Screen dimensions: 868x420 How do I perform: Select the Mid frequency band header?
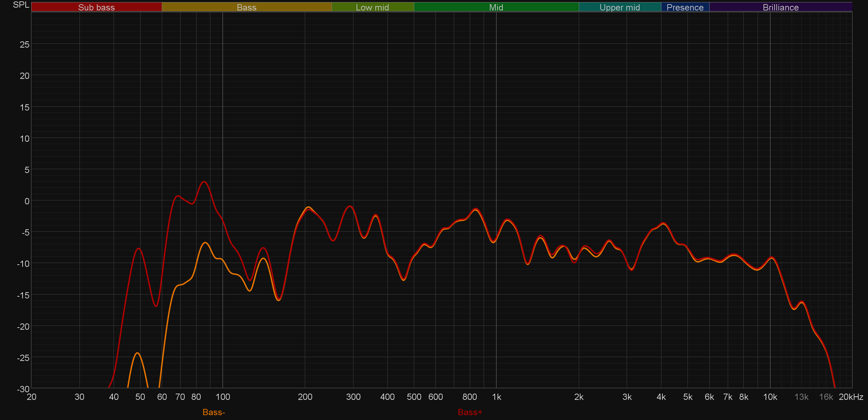(x=496, y=7)
